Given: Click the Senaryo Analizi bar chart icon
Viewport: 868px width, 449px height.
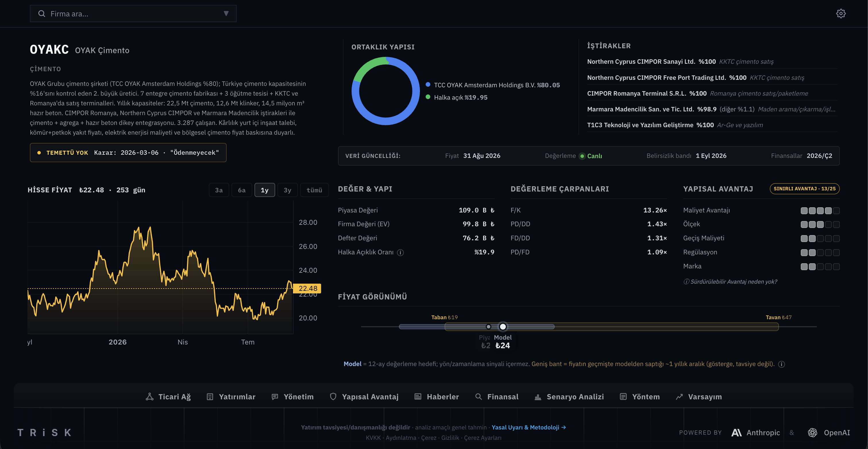Looking at the screenshot, I should coord(538,397).
